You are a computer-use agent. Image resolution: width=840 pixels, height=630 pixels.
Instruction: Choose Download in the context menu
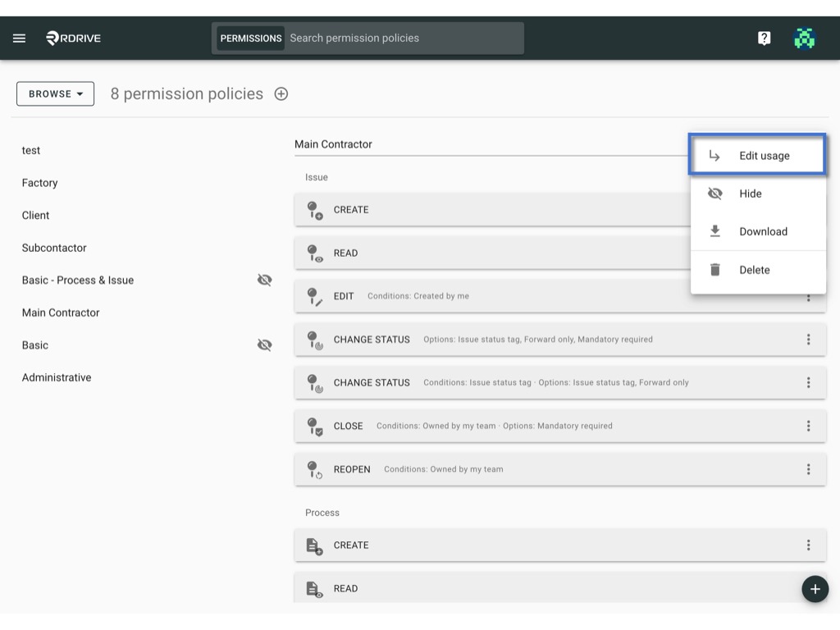757,231
